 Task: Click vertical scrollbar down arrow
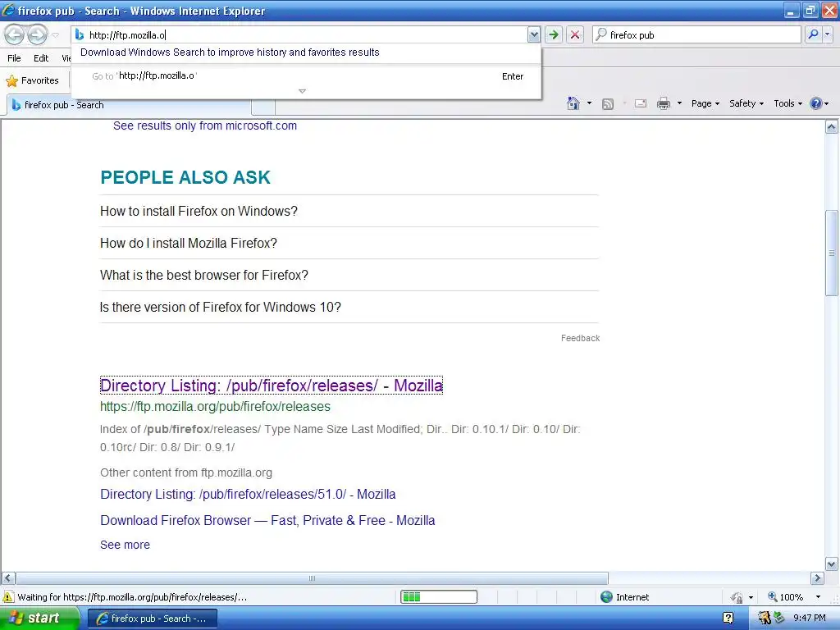pyautogui.click(x=832, y=564)
